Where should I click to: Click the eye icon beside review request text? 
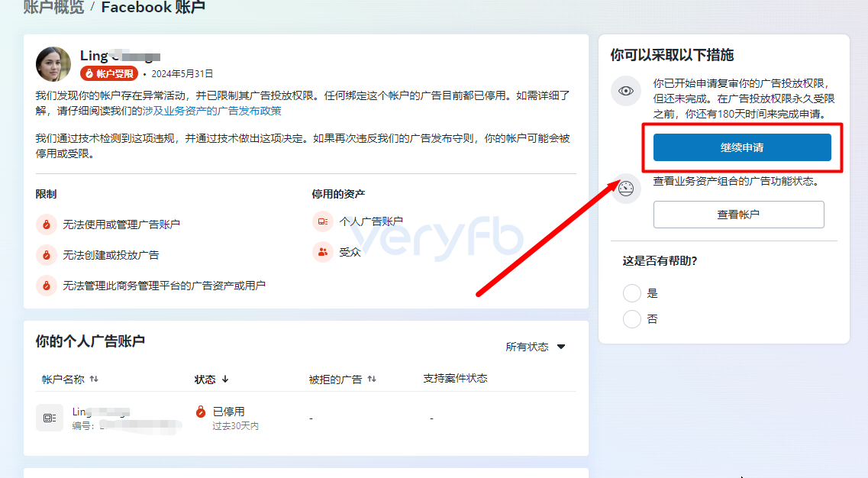click(626, 91)
